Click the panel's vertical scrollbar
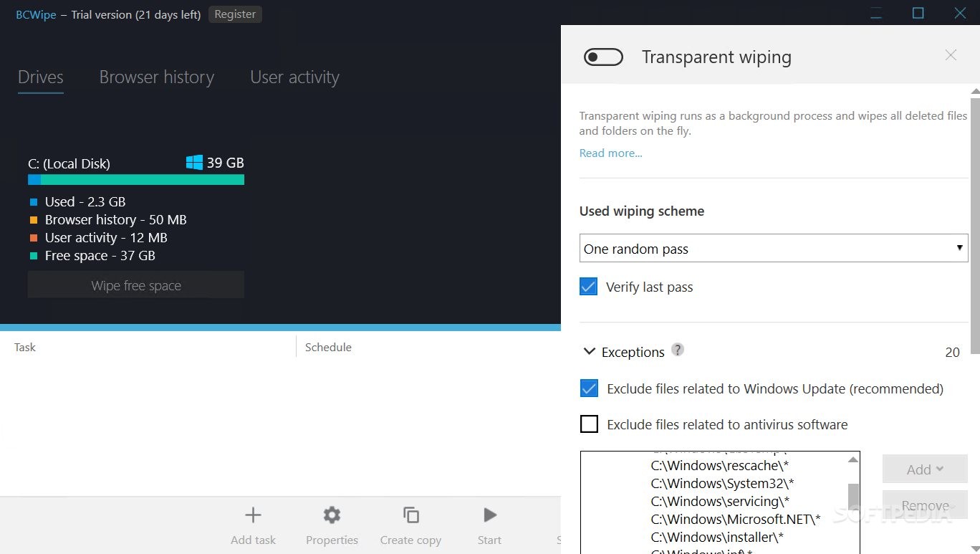Image resolution: width=980 pixels, height=554 pixels. (x=975, y=226)
